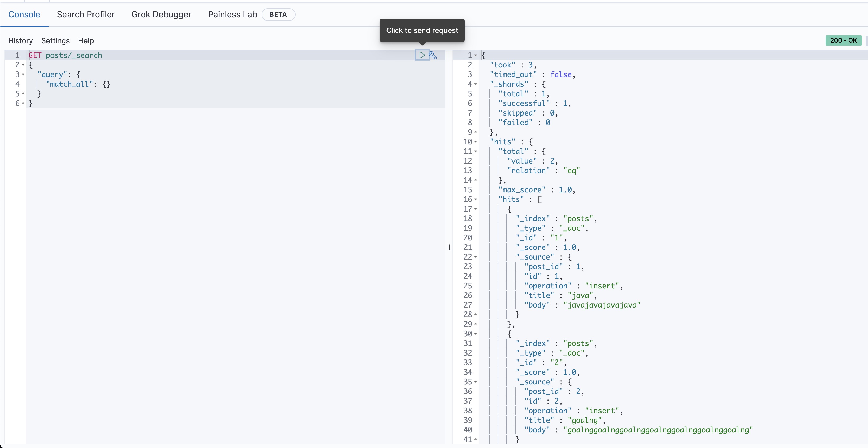Click the "took" : 3 line
868x448 pixels.
point(513,65)
